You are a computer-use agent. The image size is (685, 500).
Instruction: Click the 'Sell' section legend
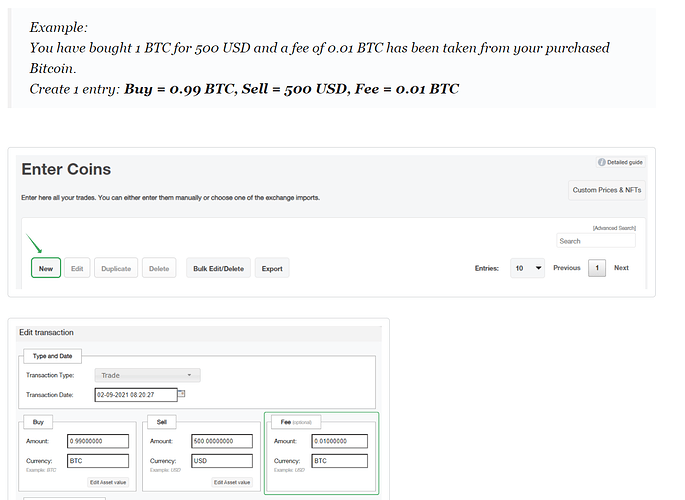coord(162,422)
